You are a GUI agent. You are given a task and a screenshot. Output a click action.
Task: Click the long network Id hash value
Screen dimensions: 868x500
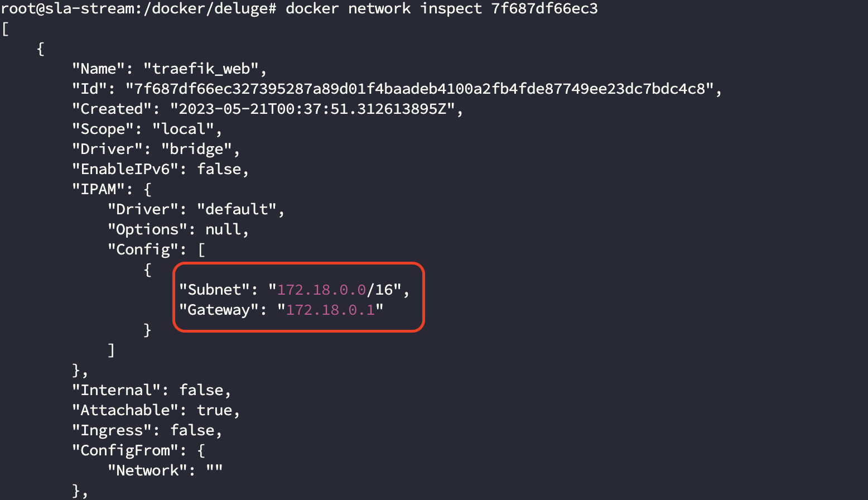point(419,89)
